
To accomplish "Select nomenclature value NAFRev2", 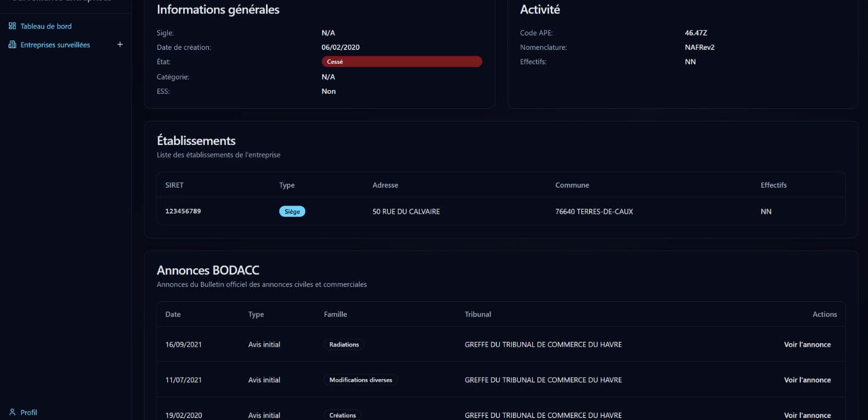I will [x=699, y=47].
